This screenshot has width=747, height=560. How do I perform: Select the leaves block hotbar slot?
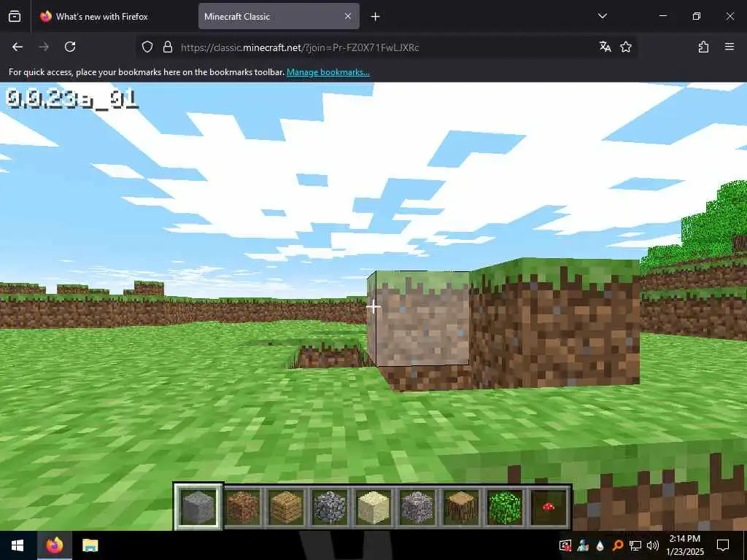click(x=505, y=507)
